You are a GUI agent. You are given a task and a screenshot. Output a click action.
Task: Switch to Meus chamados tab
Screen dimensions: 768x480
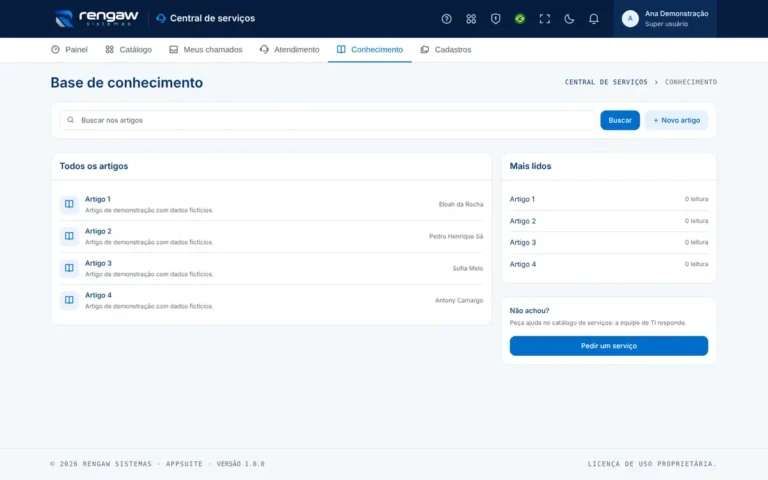click(x=206, y=49)
